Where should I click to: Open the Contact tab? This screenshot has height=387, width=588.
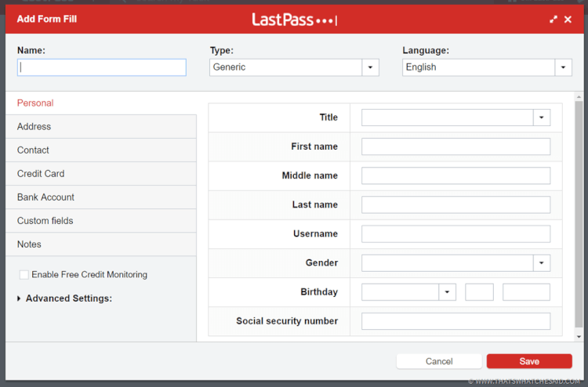point(101,150)
